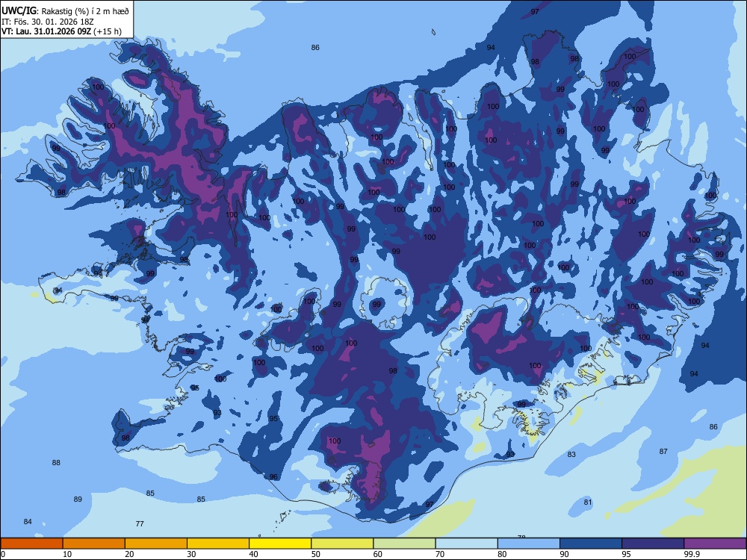Select the 30–40 amber legend swatch

click(x=218, y=544)
